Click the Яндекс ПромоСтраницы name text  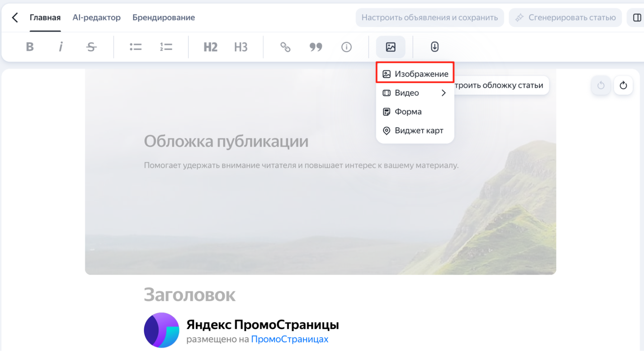pyautogui.click(x=263, y=325)
